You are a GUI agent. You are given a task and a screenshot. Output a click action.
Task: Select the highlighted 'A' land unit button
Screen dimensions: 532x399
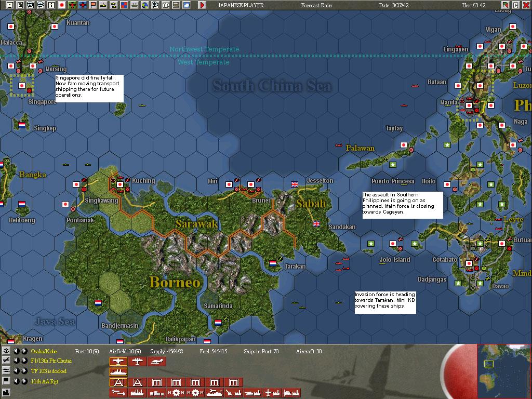point(118,382)
